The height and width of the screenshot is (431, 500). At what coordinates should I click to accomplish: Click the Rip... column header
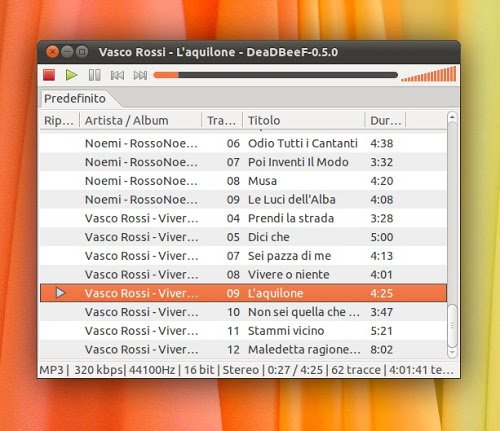click(59, 120)
